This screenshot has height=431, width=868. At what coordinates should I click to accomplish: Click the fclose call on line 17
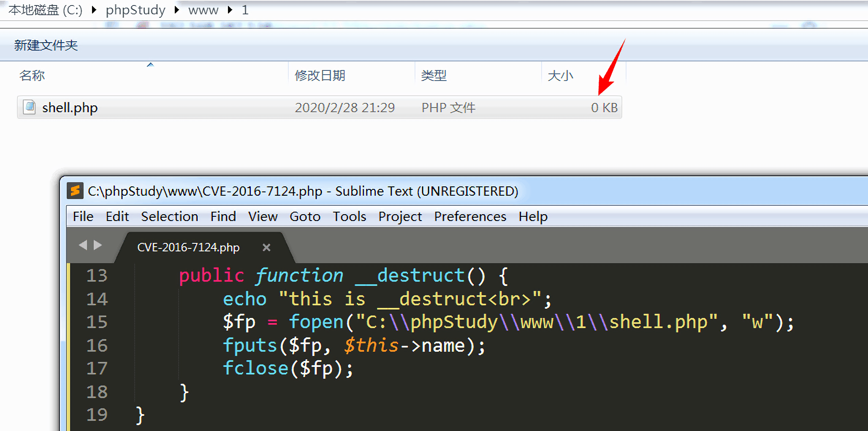click(255, 369)
